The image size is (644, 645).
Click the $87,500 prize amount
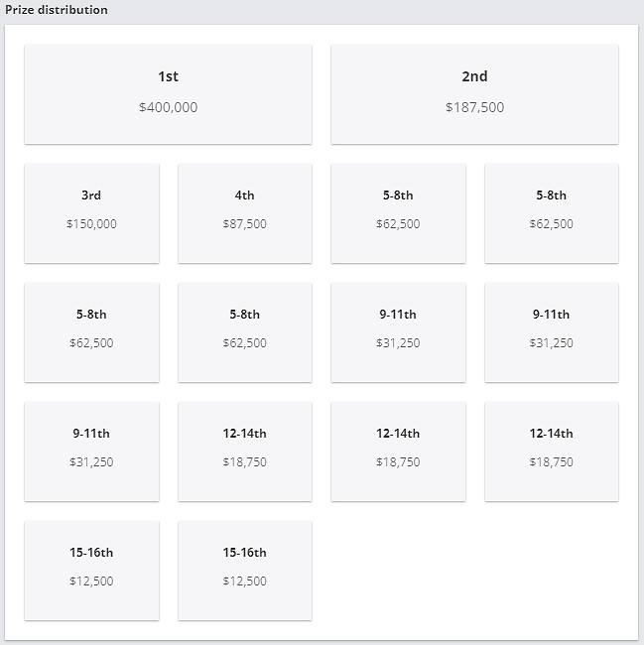coord(244,224)
